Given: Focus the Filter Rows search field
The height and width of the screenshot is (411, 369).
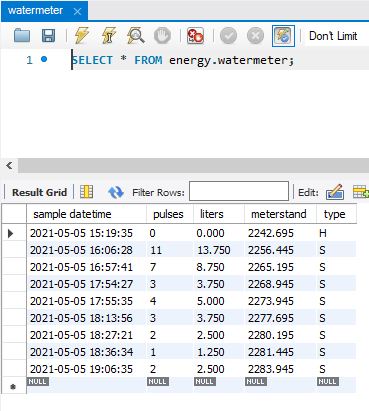Looking at the screenshot, I should pyautogui.click(x=239, y=191).
